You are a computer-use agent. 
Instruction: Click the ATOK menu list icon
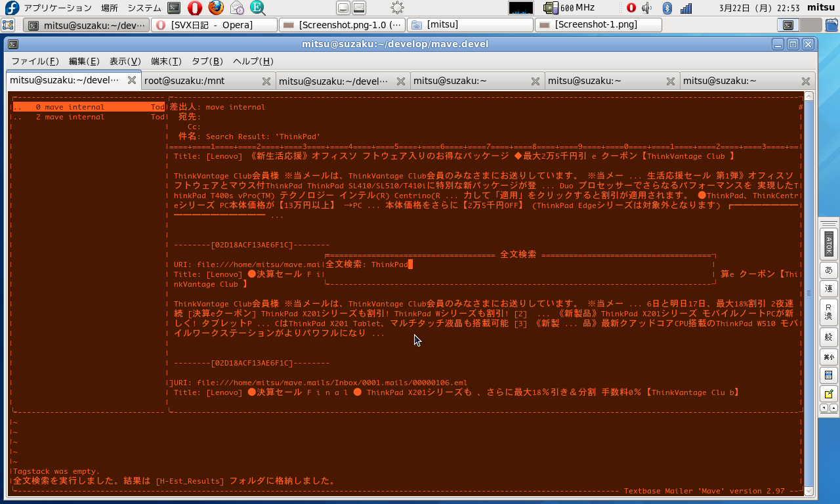828,375
